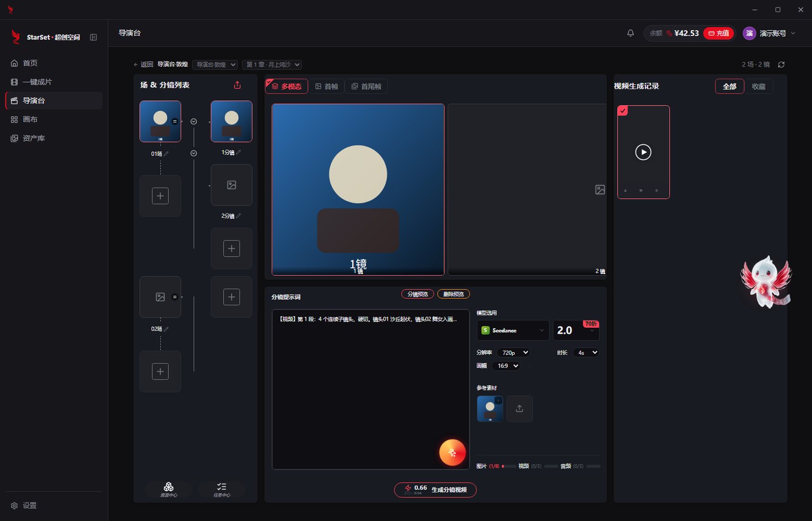Open the Seedance model selector
This screenshot has height=521, width=812.
pos(513,330)
